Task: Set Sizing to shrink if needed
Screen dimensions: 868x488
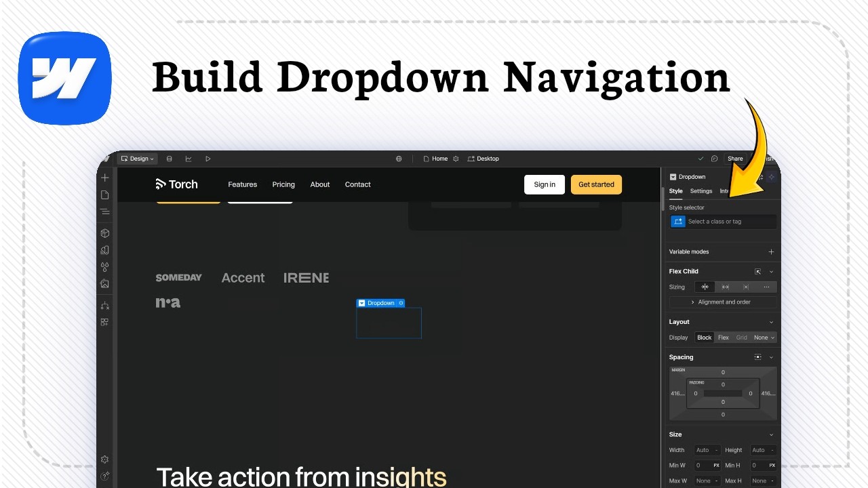Action: (x=705, y=287)
